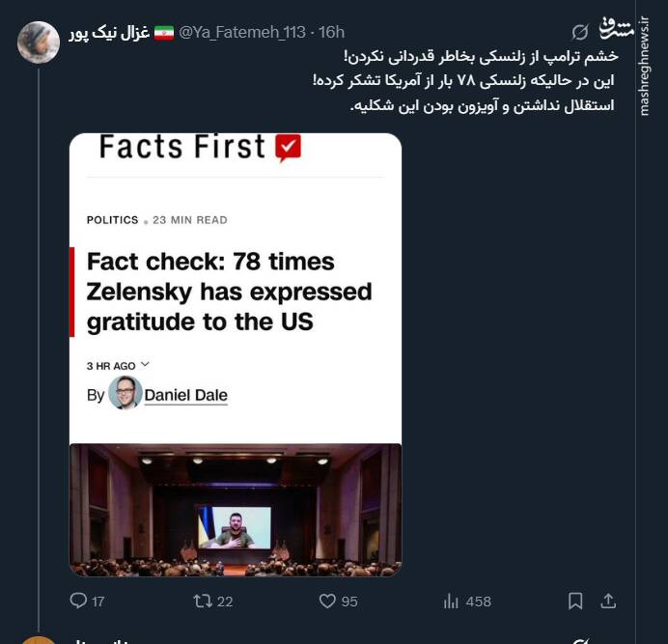This screenshot has height=644, width=668.
Task: Click the red Facts First checkmark icon
Action: pos(288,148)
